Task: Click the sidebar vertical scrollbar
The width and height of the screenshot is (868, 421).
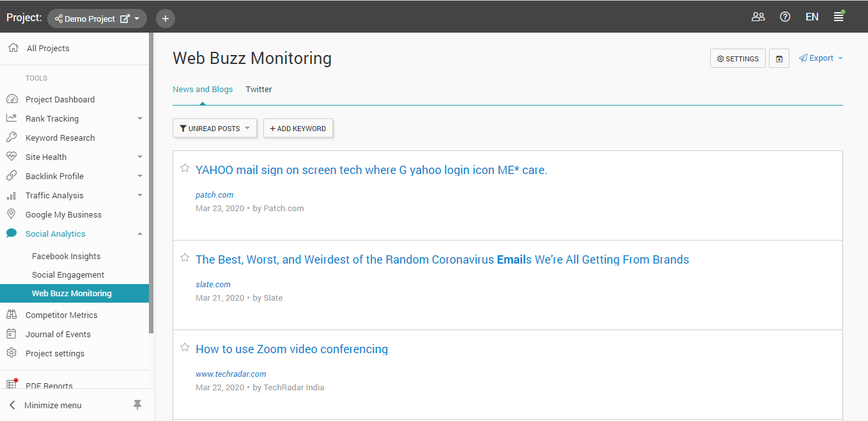Action: coord(151,192)
